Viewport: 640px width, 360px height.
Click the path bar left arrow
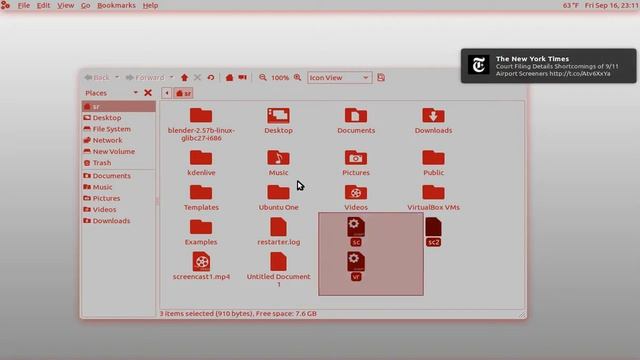coord(167,93)
